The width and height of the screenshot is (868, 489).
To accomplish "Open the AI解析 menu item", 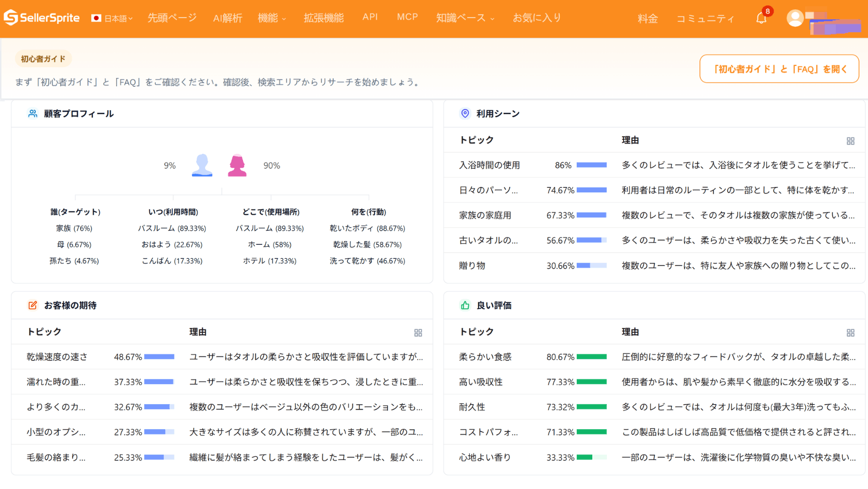I will (227, 18).
